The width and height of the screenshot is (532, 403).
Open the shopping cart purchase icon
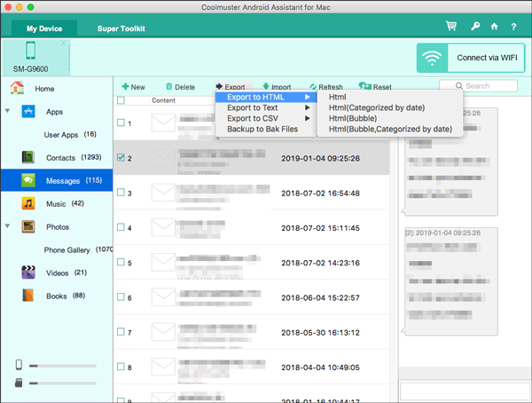(x=451, y=26)
